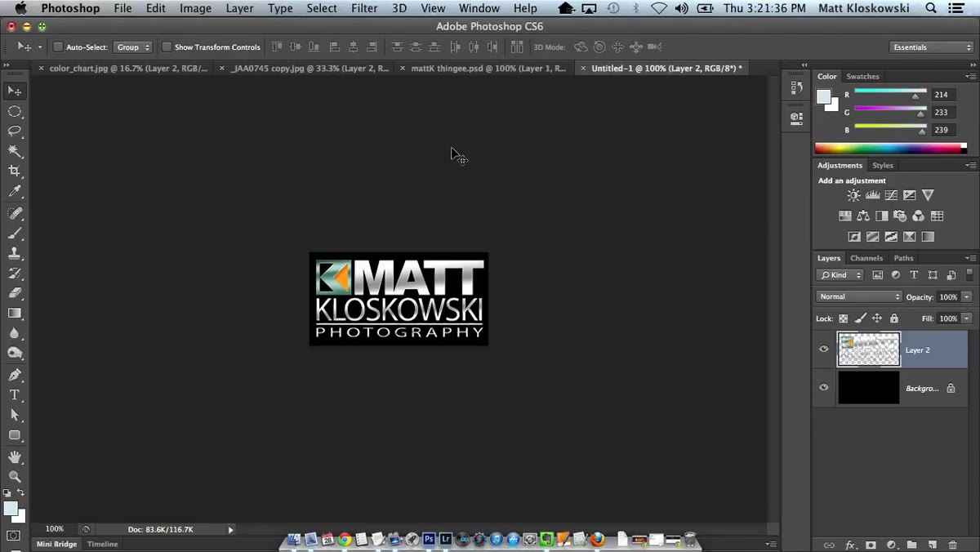Switch to the Swatches tab
The height and width of the screenshot is (552, 980).
(x=862, y=76)
